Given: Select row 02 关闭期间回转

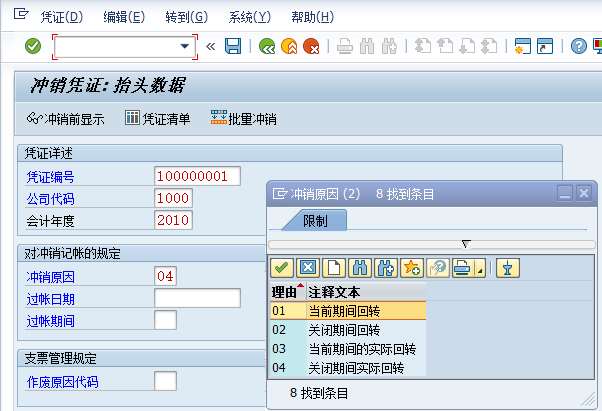Looking at the screenshot, I should [x=348, y=330].
